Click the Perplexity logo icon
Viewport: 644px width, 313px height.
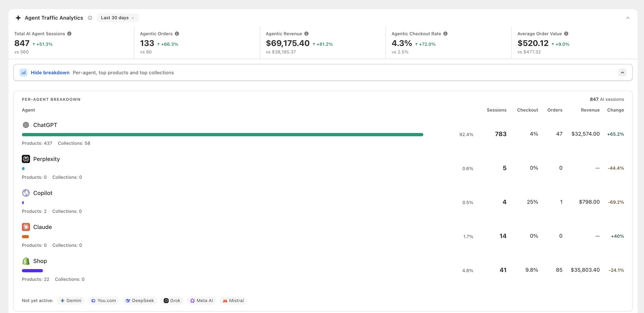coord(26,159)
